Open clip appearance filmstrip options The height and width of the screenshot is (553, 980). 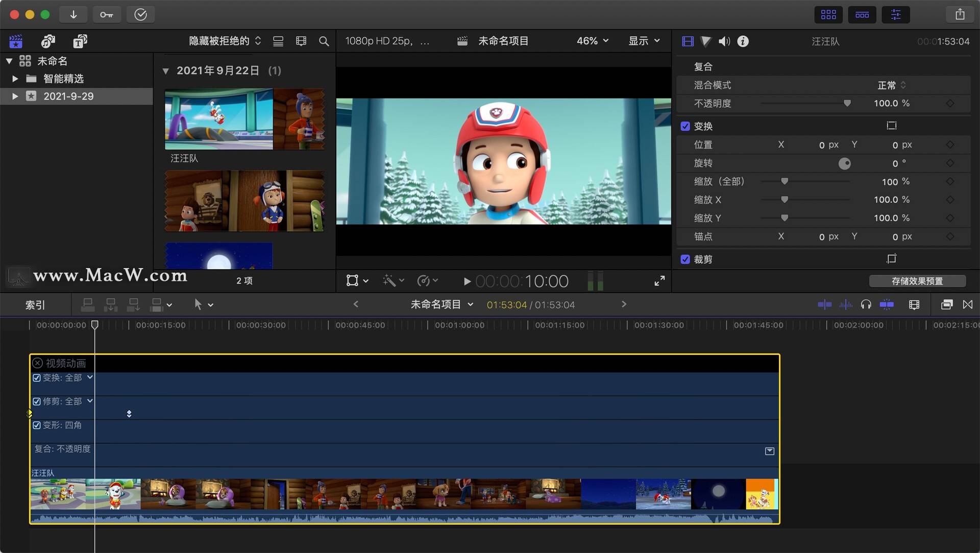coord(301,41)
